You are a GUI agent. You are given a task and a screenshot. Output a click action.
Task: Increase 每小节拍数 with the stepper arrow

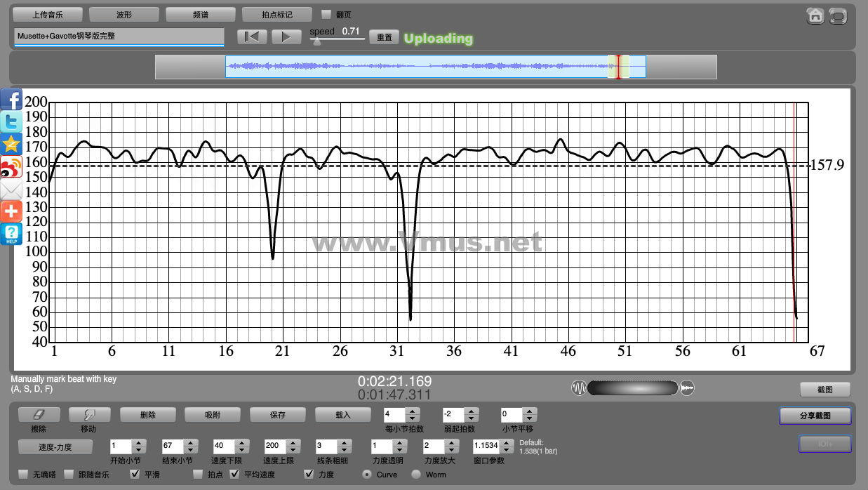[x=413, y=411]
